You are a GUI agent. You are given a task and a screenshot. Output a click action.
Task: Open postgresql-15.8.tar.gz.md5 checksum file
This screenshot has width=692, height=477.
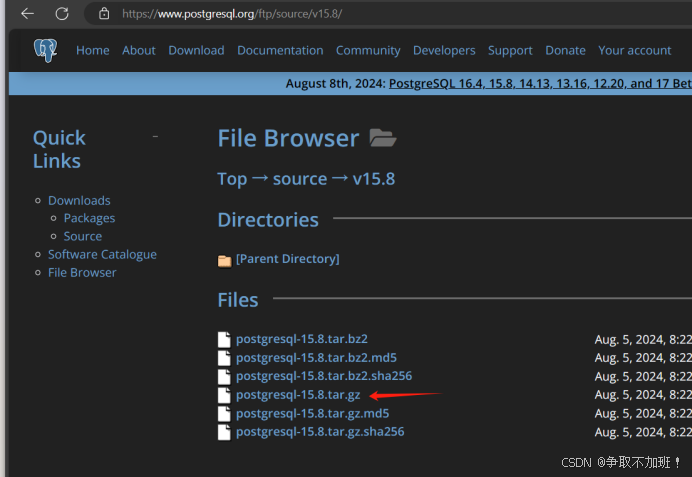click(312, 413)
